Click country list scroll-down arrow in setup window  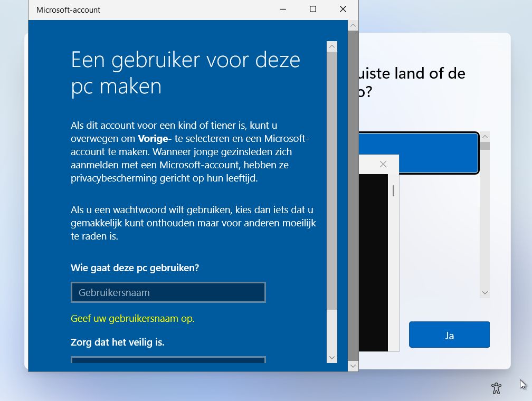click(x=485, y=293)
